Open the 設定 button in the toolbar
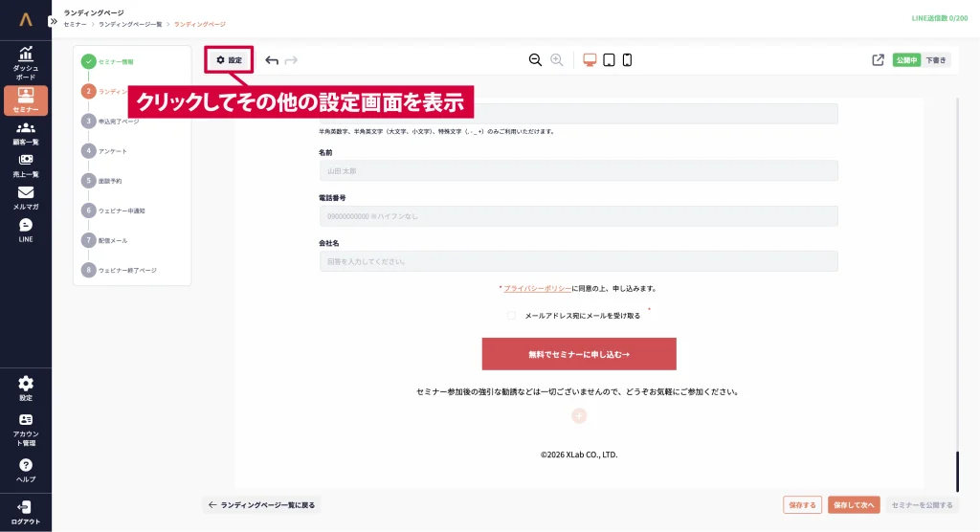This screenshot has height=532, width=980. point(229,60)
